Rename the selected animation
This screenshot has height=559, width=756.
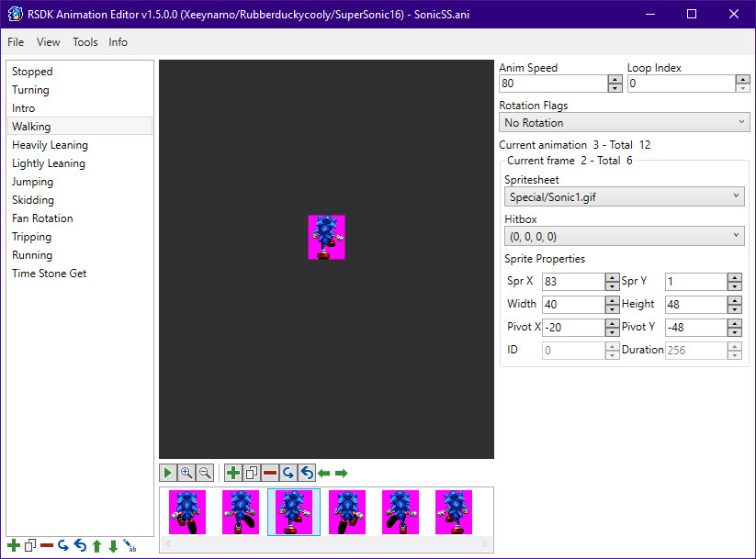point(128,545)
